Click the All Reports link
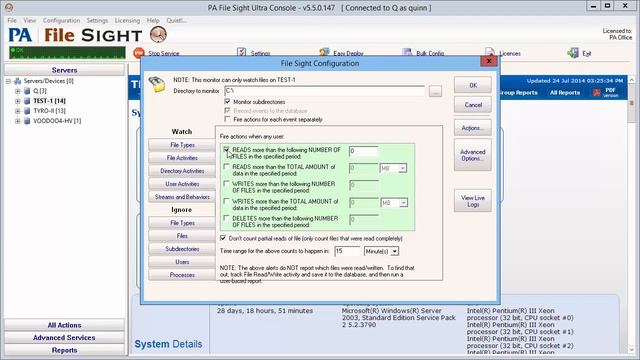The image size is (640, 360). click(564, 93)
